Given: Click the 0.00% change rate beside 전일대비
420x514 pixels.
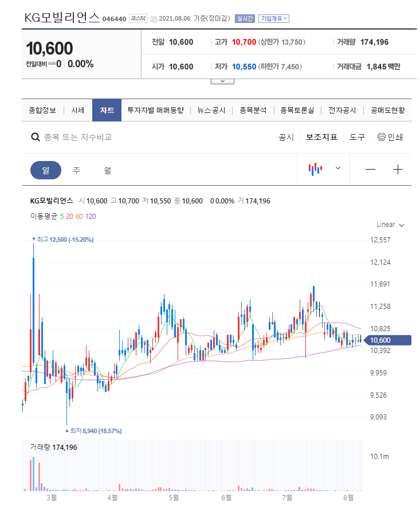Looking at the screenshot, I should (81, 64).
